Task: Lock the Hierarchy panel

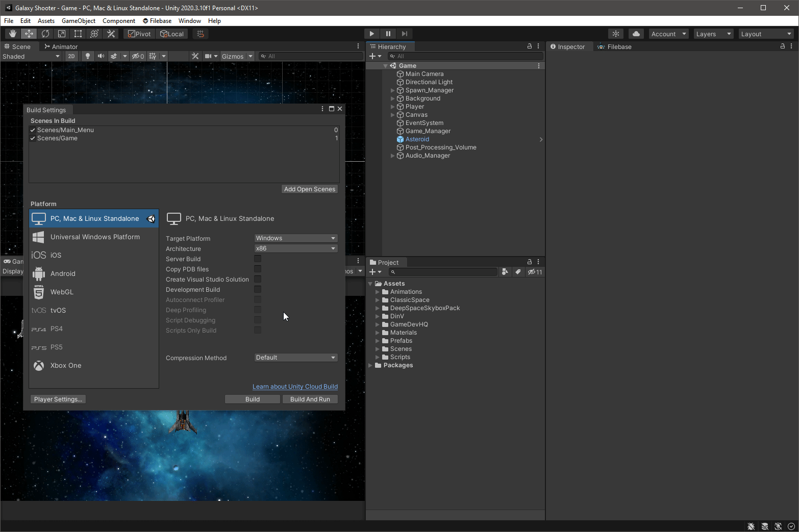Action: 530,46
